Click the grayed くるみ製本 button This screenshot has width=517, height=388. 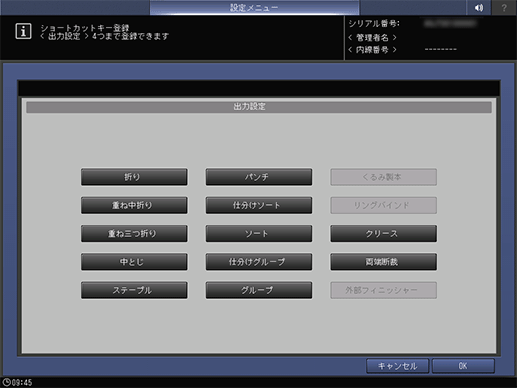click(x=383, y=177)
